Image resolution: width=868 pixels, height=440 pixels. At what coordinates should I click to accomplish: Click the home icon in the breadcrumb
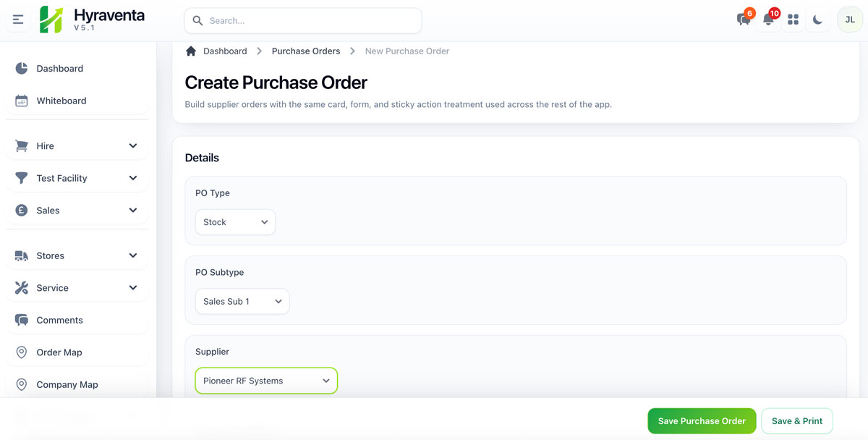(x=191, y=51)
